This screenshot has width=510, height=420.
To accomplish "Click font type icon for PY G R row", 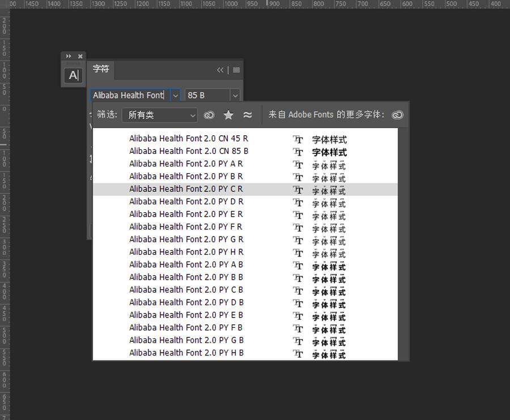I will [298, 241].
